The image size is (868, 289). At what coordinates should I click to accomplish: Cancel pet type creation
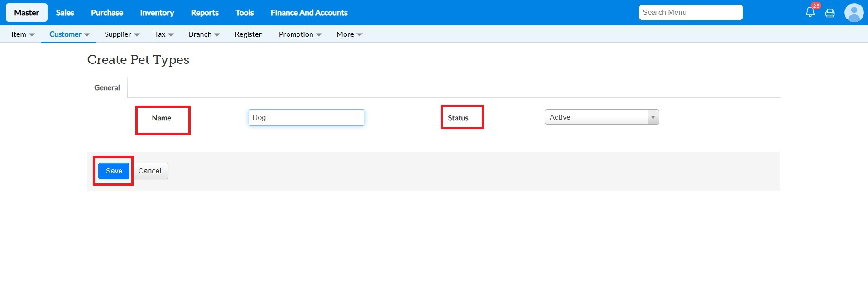point(150,171)
